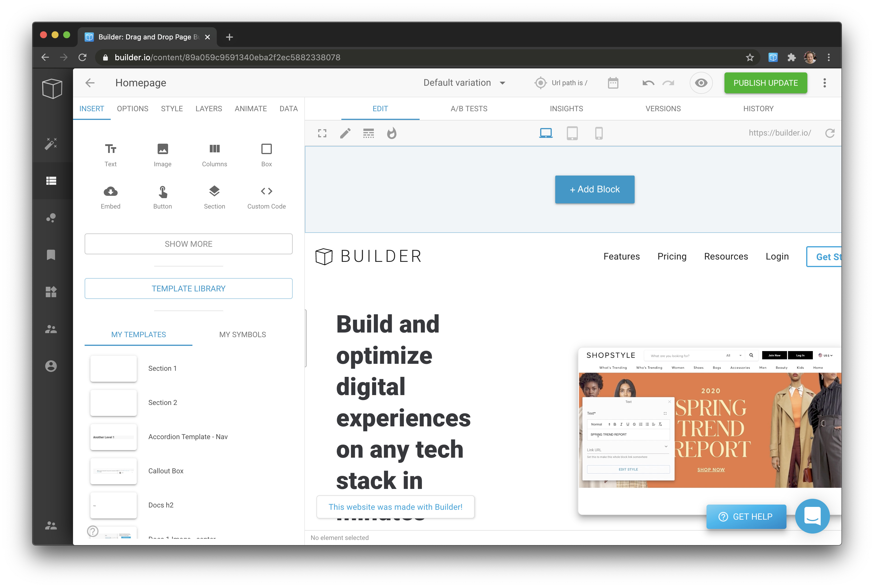This screenshot has height=588, width=874.
Task: Click the SHOW MORE button
Action: point(189,244)
